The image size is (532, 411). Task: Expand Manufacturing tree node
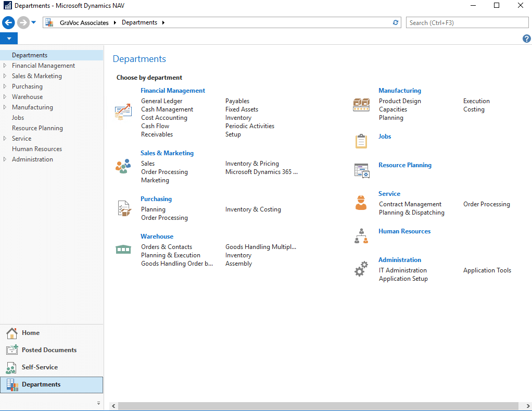pos(5,107)
